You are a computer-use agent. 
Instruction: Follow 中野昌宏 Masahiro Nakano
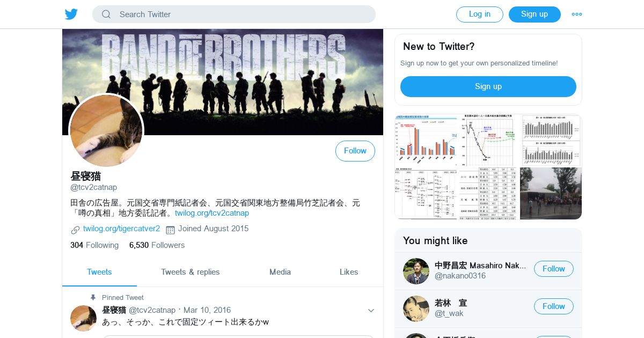[554, 269]
